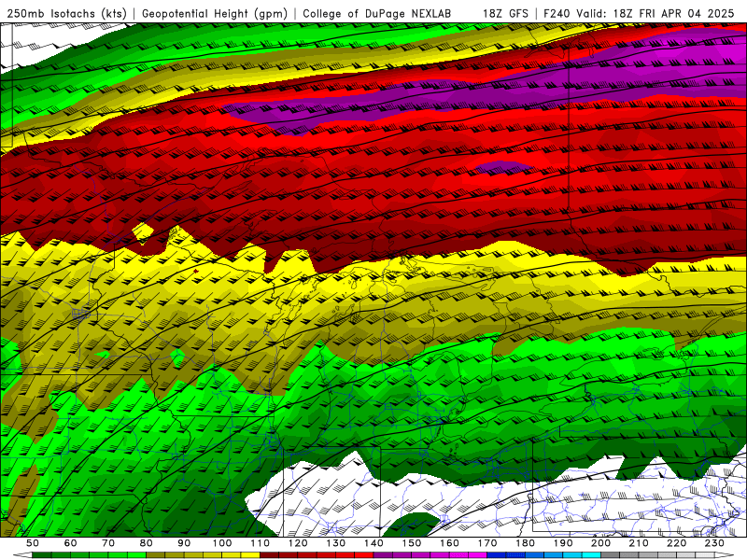
Task: Click the 100 value on the color scale
Action: click(x=222, y=543)
